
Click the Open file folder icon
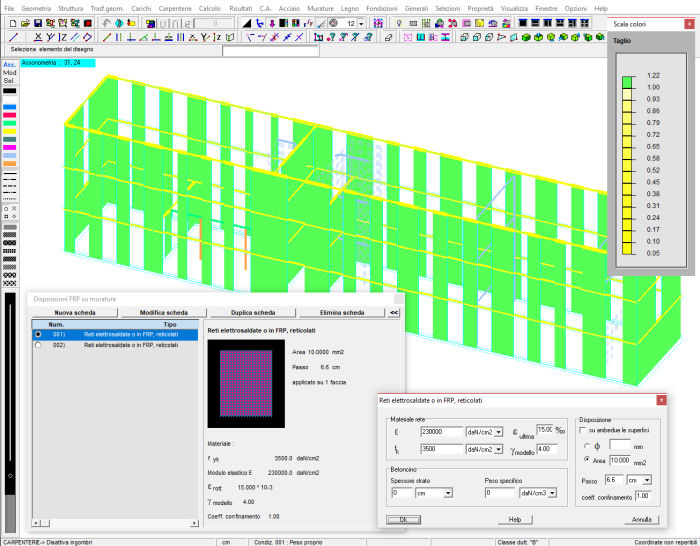(23, 22)
